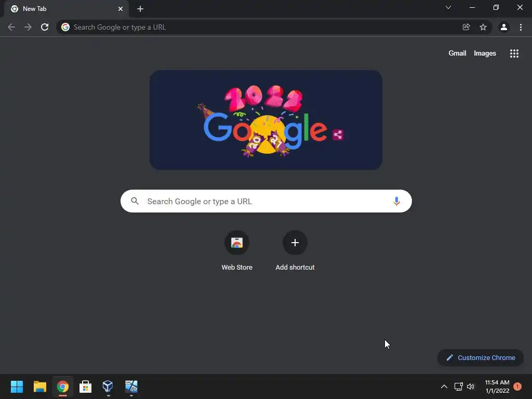Click the Chrome icon in the taskbar
Image resolution: width=532 pixels, height=399 pixels.
(x=62, y=387)
